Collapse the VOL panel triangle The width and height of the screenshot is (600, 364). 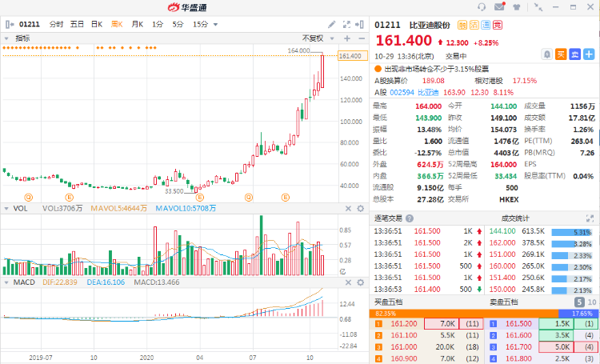pyautogui.click(x=6, y=209)
